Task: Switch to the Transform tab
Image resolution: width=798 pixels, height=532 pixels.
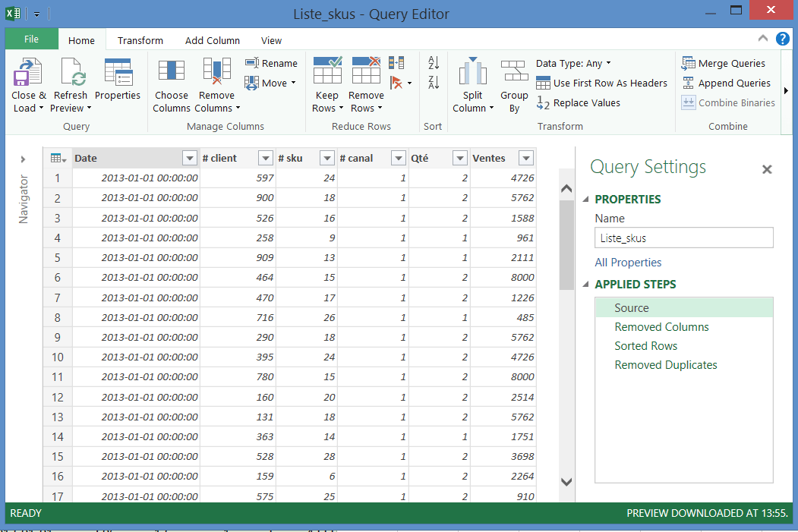Action: coord(140,40)
